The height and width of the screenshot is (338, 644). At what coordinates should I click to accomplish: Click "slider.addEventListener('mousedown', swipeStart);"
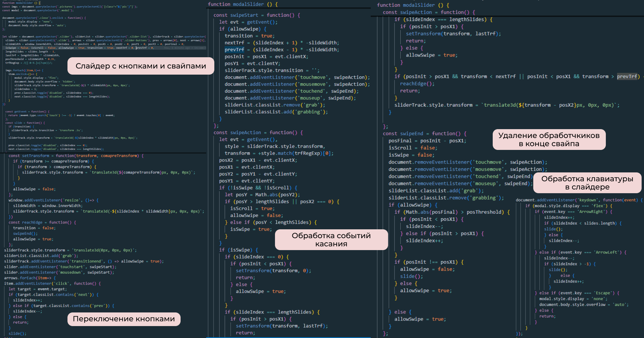click(x=59, y=272)
